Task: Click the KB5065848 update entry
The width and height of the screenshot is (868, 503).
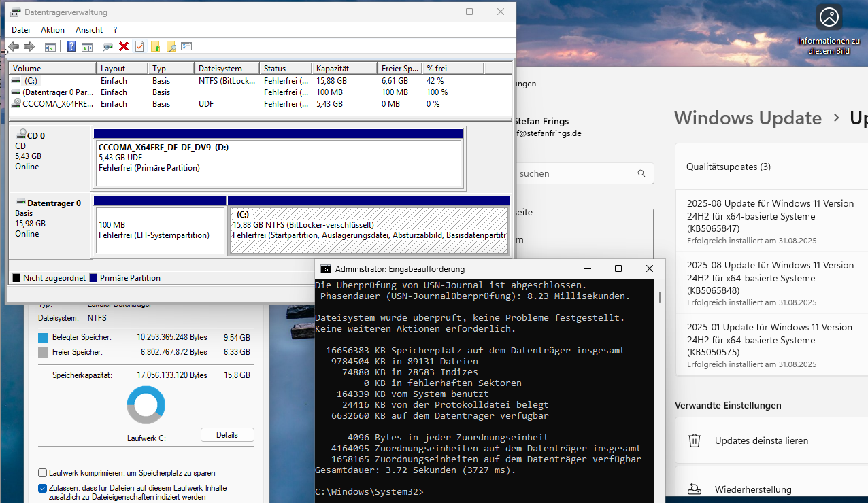Action: coord(771,283)
